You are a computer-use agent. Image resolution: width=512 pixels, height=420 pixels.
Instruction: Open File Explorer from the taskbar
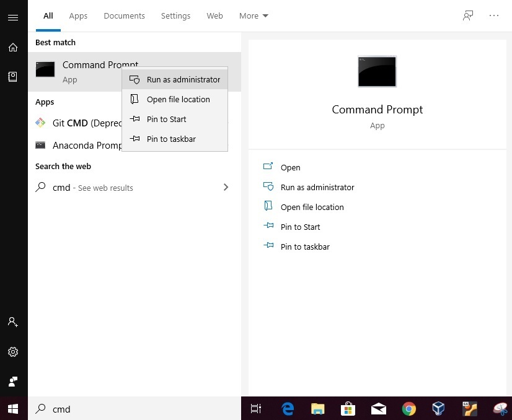click(317, 409)
